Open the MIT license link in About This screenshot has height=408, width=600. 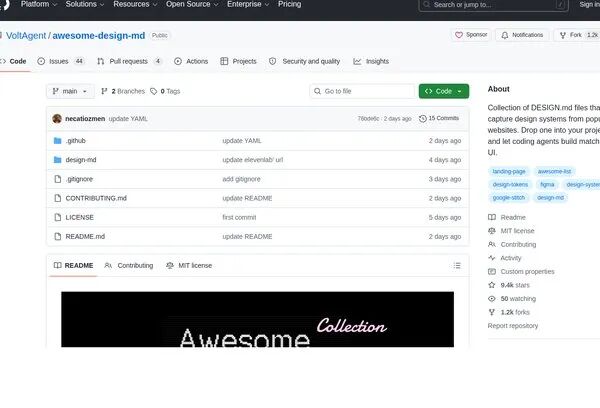click(511, 231)
